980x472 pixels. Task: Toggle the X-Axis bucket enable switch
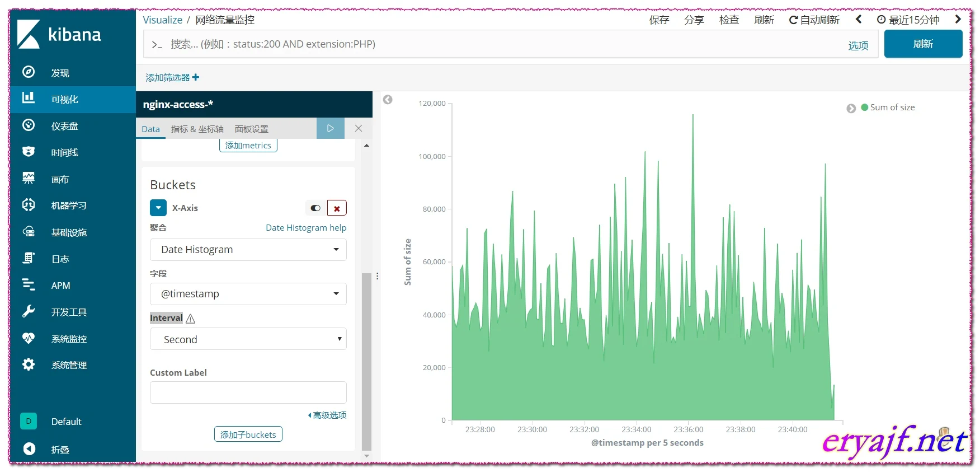tap(315, 208)
